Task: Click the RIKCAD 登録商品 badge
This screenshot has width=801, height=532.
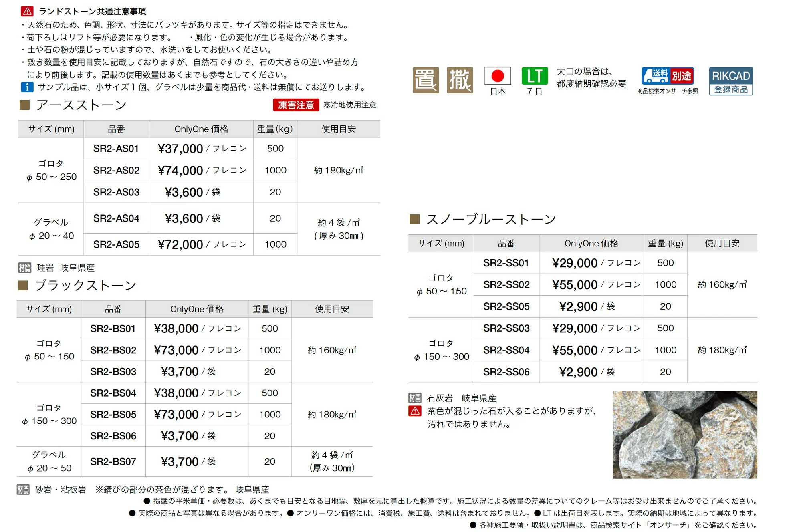Action: pyautogui.click(x=731, y=81)
